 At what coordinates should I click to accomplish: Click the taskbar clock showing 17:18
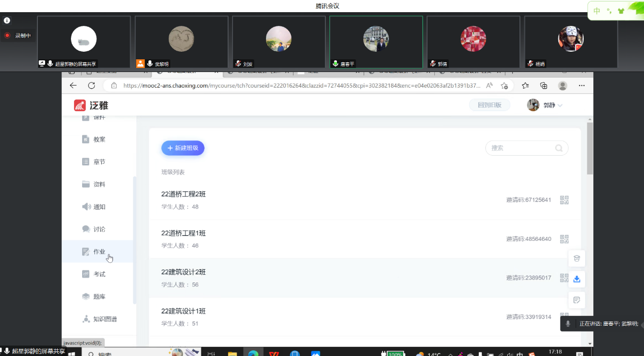coord(555,352)
